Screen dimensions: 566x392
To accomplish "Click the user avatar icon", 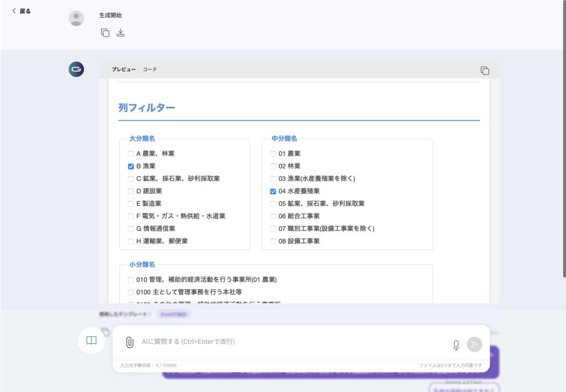I will pyautogui.click(x=76, y=18).
